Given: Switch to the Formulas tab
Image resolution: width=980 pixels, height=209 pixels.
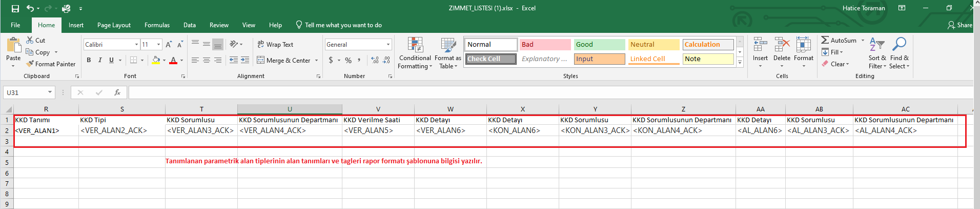Looking at the screenshot, I should point(157,25).
